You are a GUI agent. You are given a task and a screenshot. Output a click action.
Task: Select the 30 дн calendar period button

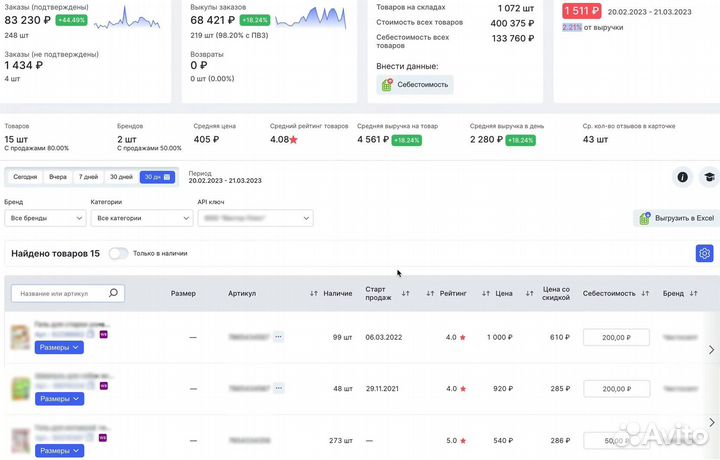point(158,177)
